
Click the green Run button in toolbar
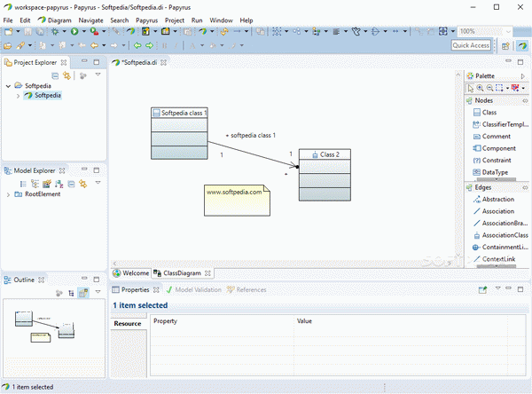[74, 32]
